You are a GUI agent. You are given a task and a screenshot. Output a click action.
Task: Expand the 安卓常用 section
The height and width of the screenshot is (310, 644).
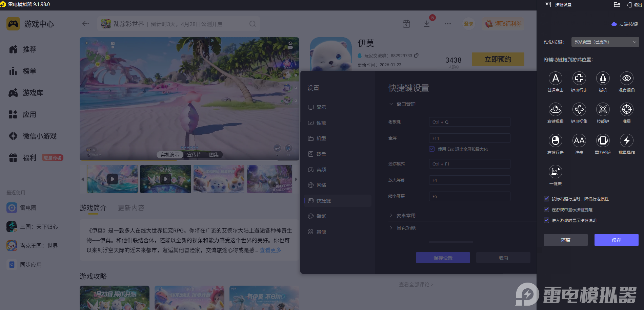(x=402, y=216)
